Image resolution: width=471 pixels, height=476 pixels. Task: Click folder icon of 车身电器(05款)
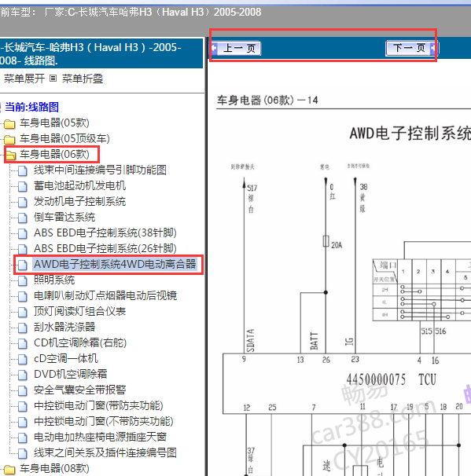pos(9,124)
